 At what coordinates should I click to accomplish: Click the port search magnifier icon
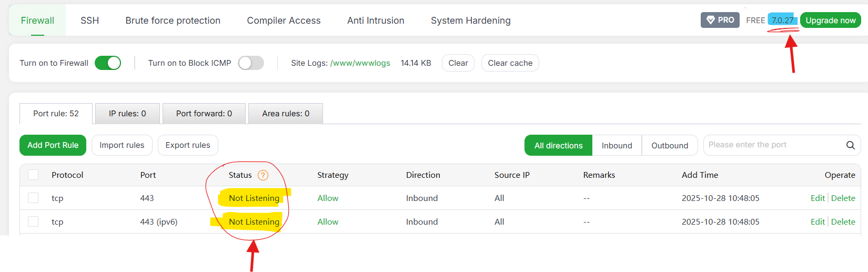850,145
